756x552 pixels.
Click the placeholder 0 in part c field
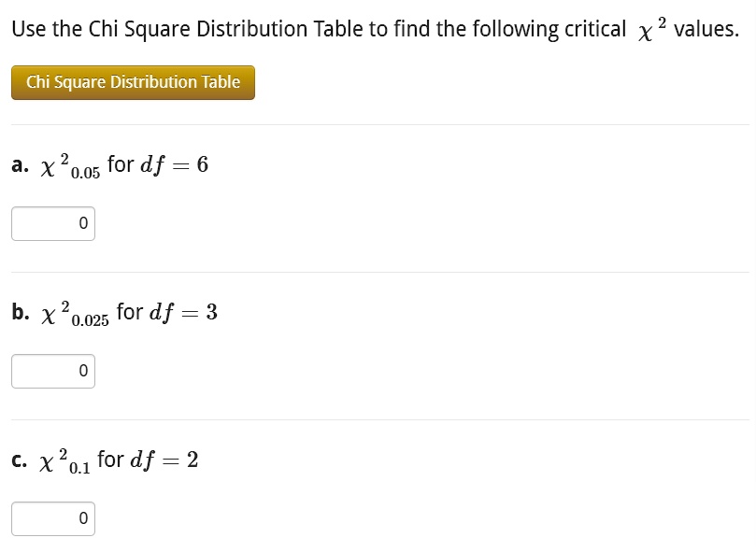[80, 518]
